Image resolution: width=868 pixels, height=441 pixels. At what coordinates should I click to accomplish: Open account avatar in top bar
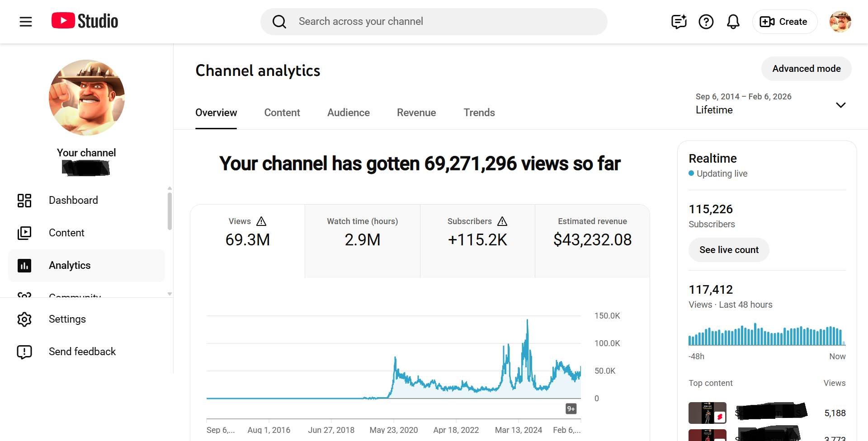(x=840, y=22)
